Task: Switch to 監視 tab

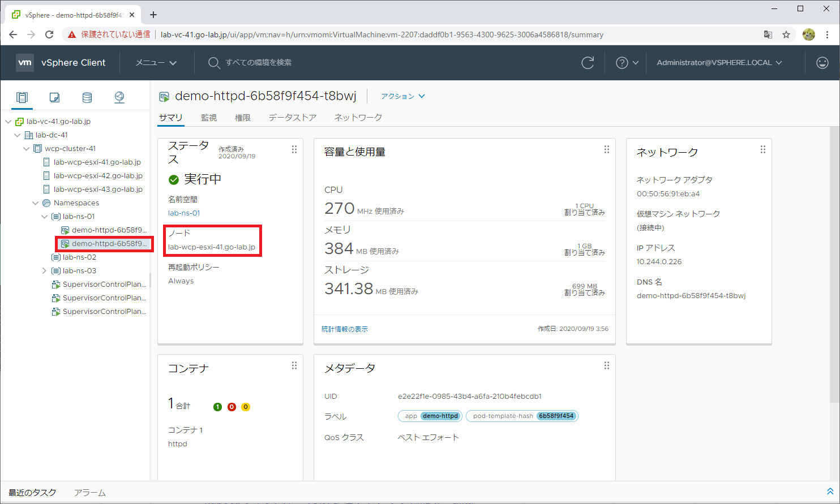Action: [209, 118]
